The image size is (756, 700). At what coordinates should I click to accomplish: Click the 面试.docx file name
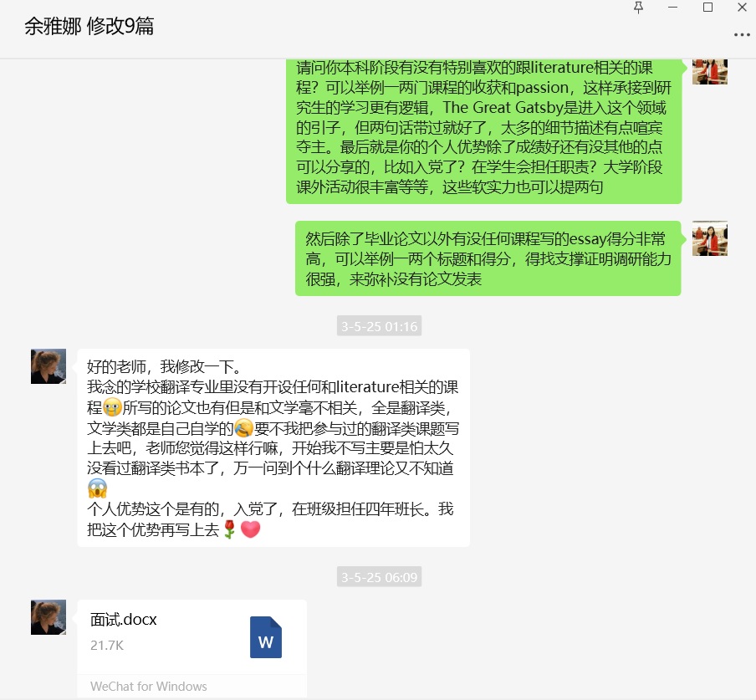click(x=124, y=619)
